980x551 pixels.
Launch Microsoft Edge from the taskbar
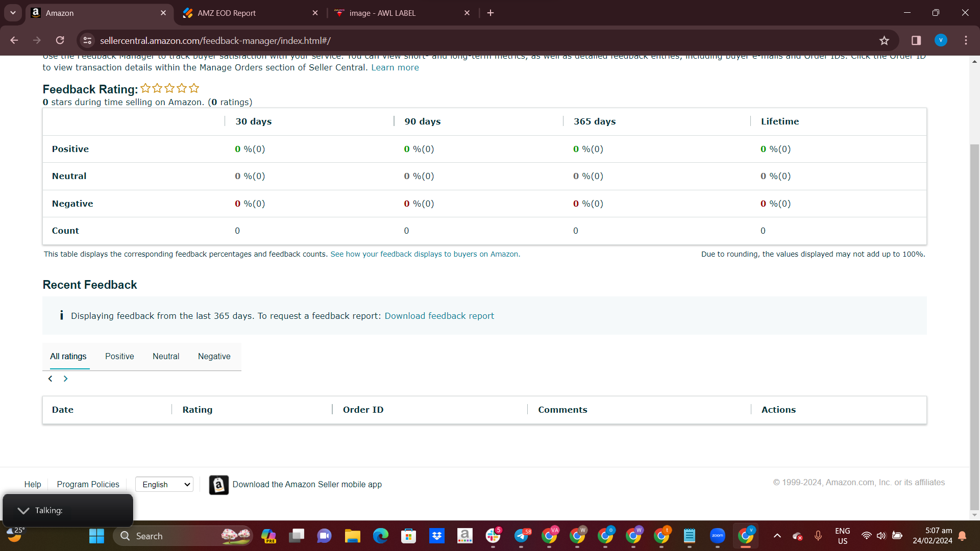click(x=380, y=536)
